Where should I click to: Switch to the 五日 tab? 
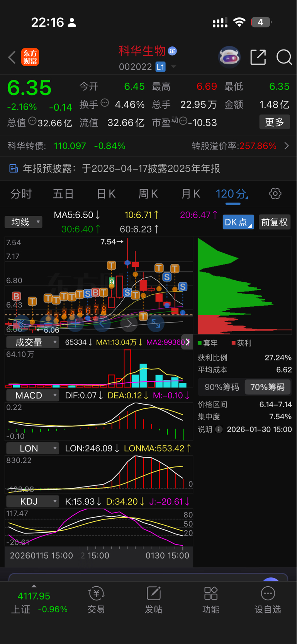pyautogui.click(x=63, y=194)
